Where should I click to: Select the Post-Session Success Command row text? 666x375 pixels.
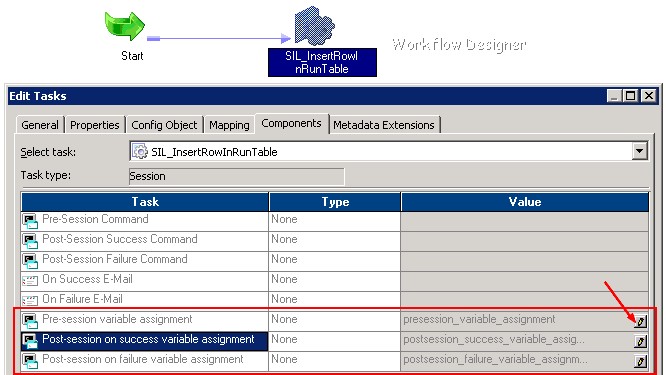(120, 239)
